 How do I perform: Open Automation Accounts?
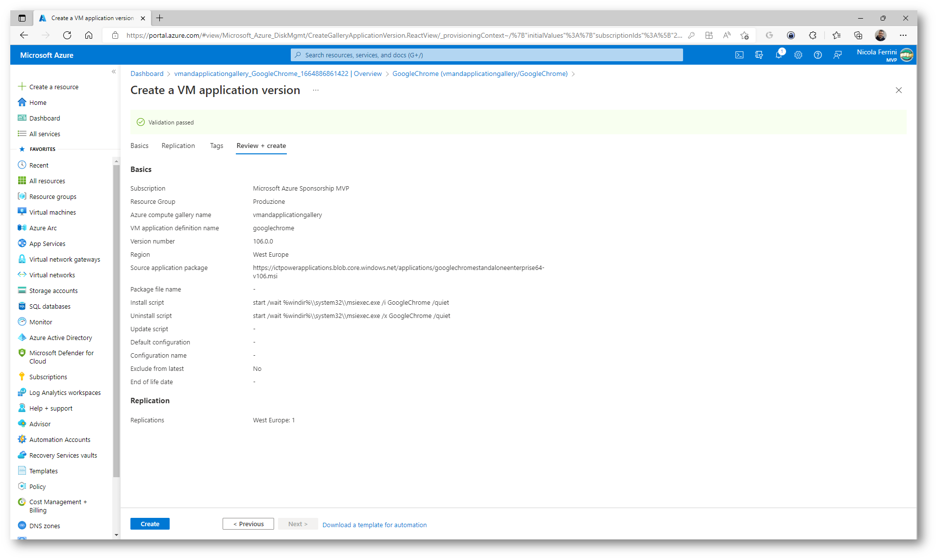coord(54,439)
